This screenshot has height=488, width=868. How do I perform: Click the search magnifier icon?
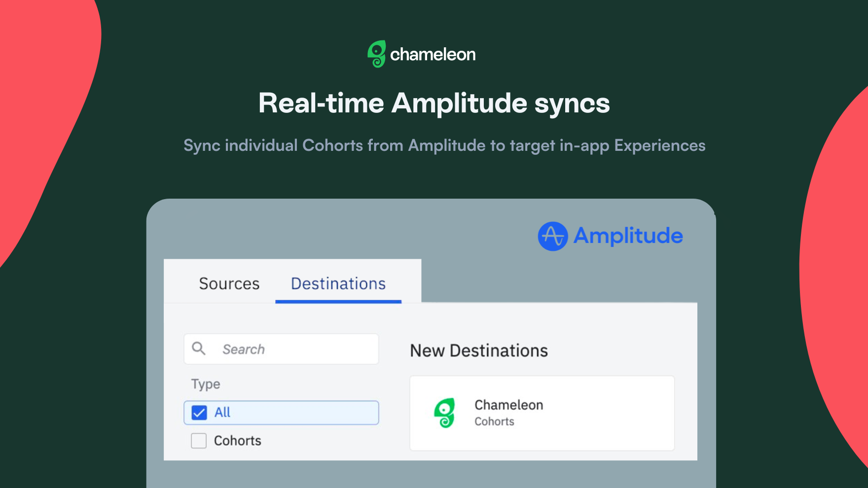tap(199, 349)
